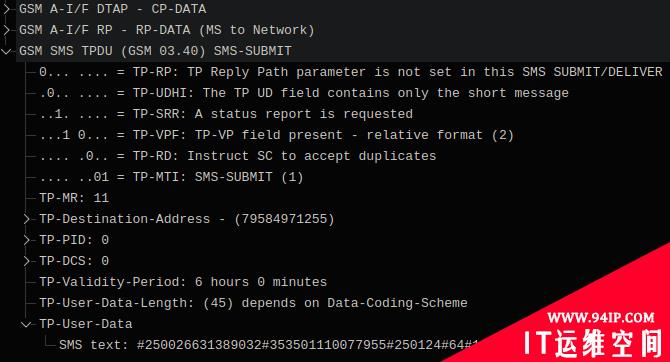This screenshot has width=670, height=362.
Task: Select the TP-SRR status report row
Action: point(226,114)
